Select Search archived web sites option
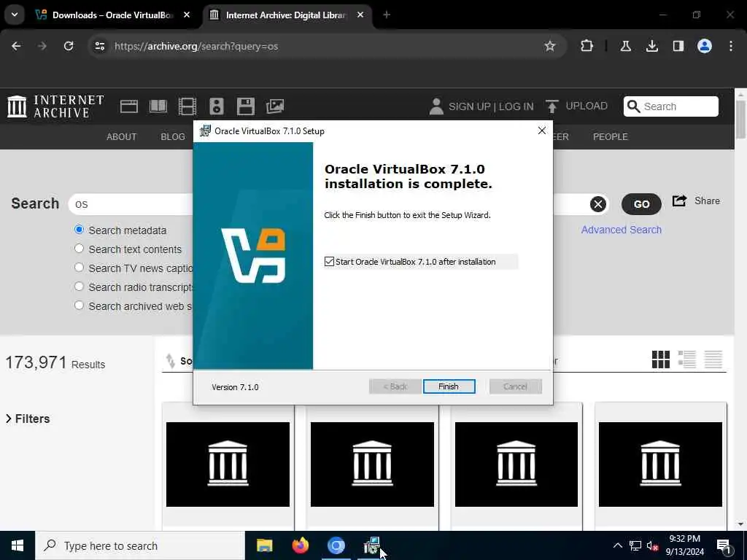This screenshot has width=747, height=560. 79,306
